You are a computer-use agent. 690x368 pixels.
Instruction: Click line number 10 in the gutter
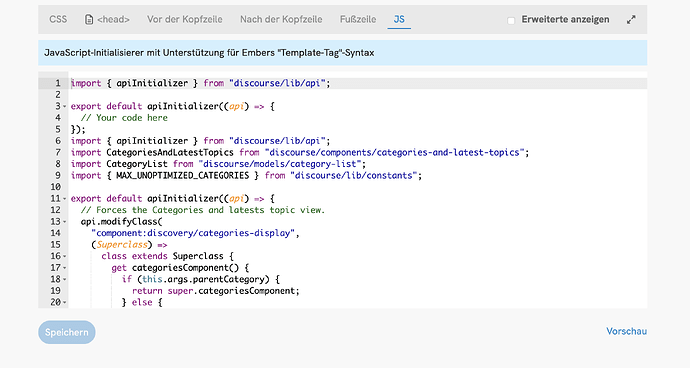(55, 187)
